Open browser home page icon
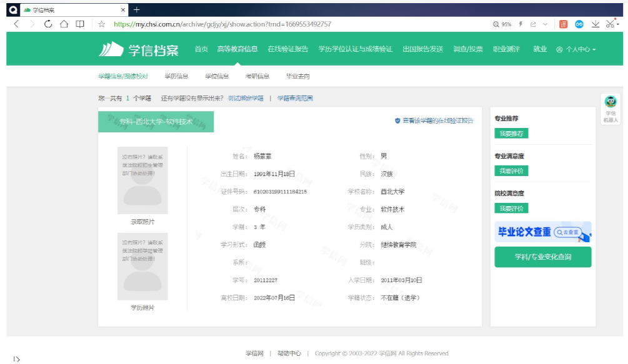 point(64,24)
